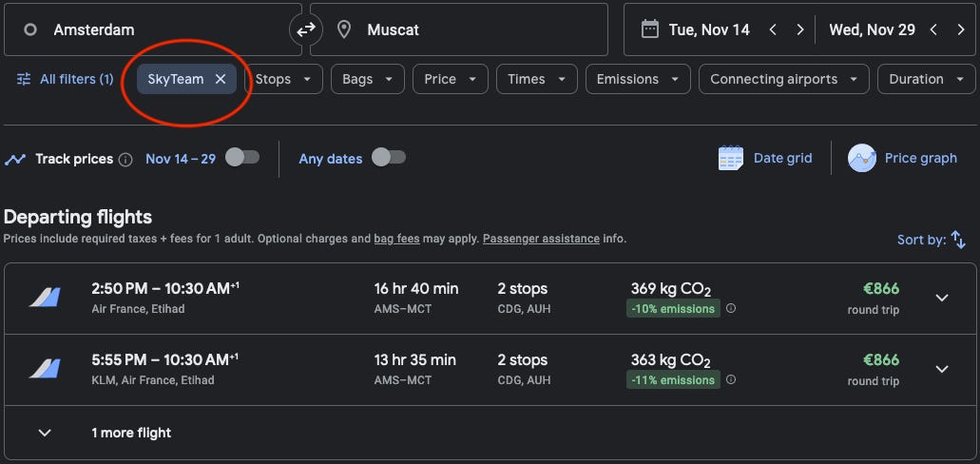Viewport: 980px width, 464px height.
Task: Swap origin and destination cities
Action: pyautogui.click(x=305, y=30)
